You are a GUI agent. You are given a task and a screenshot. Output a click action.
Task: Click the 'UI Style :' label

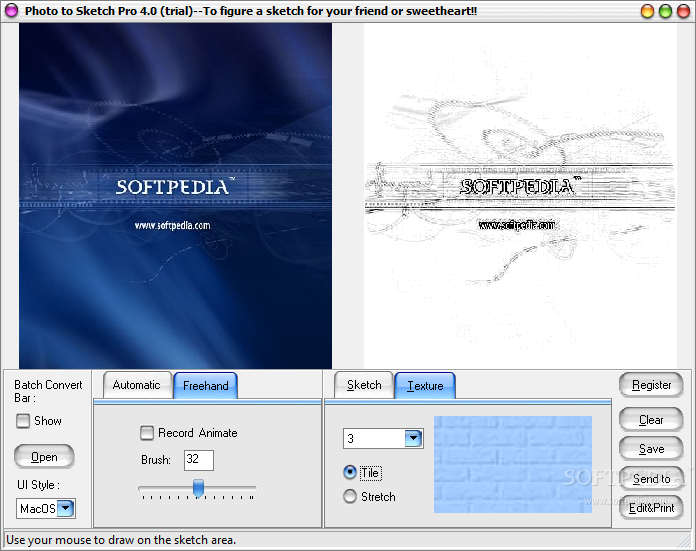38,485
